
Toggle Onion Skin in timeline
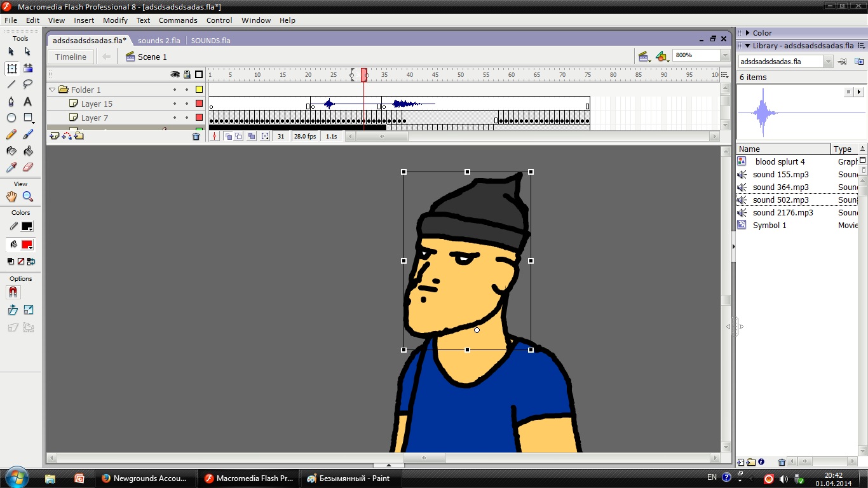pyautogui.click(x=228, y=136)
